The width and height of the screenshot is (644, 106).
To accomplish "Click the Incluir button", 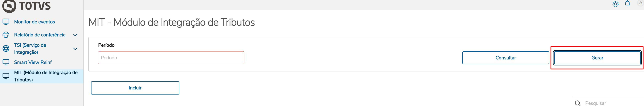I will coord(135,88).
